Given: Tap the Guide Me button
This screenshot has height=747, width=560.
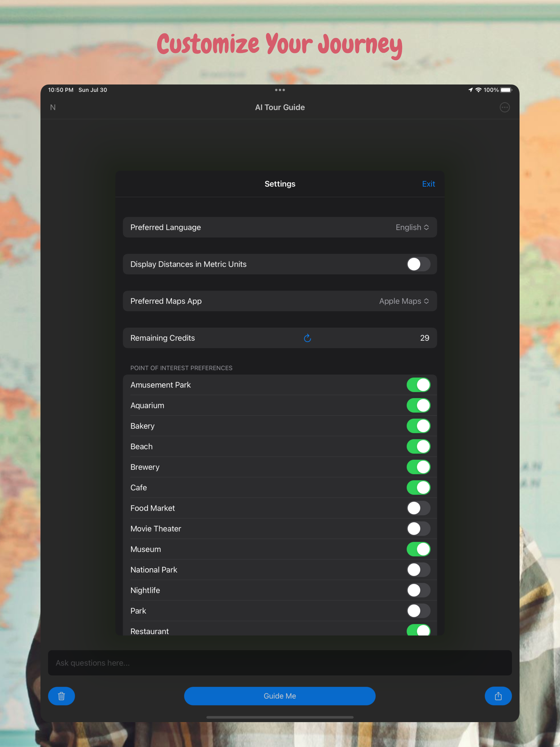Looking at the screenshot, I should click(280, 696).
